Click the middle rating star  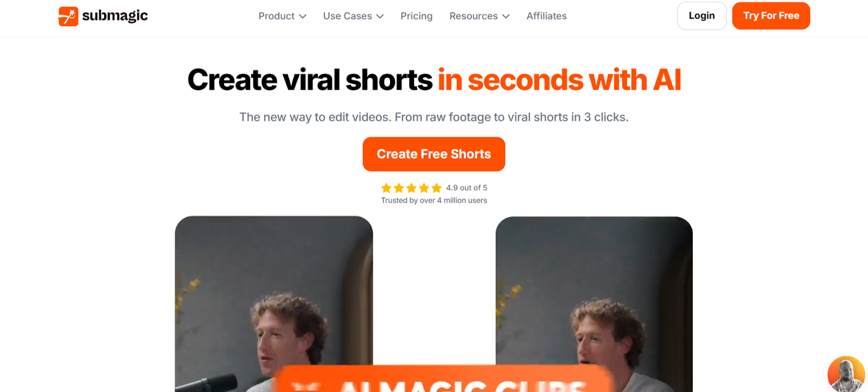pos(411,188)
